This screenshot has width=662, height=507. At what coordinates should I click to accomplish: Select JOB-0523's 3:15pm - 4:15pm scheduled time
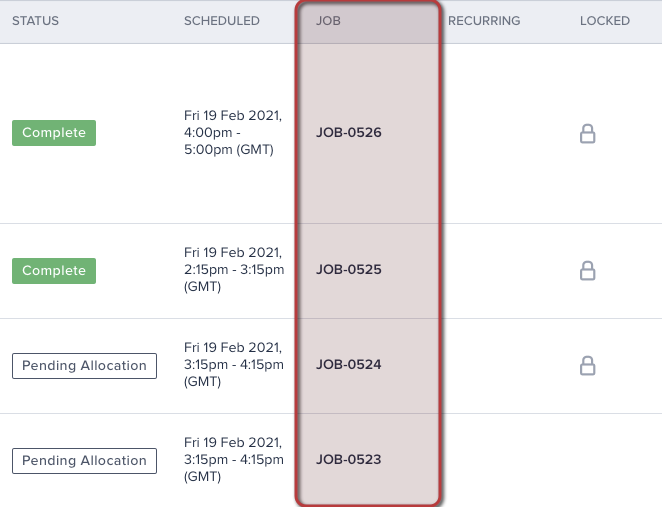point(234,460)
